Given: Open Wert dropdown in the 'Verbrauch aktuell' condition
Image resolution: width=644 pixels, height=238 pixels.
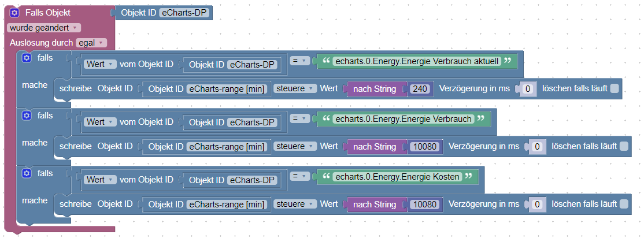Looking at the screenshot, I should click(x=101, y=65).
